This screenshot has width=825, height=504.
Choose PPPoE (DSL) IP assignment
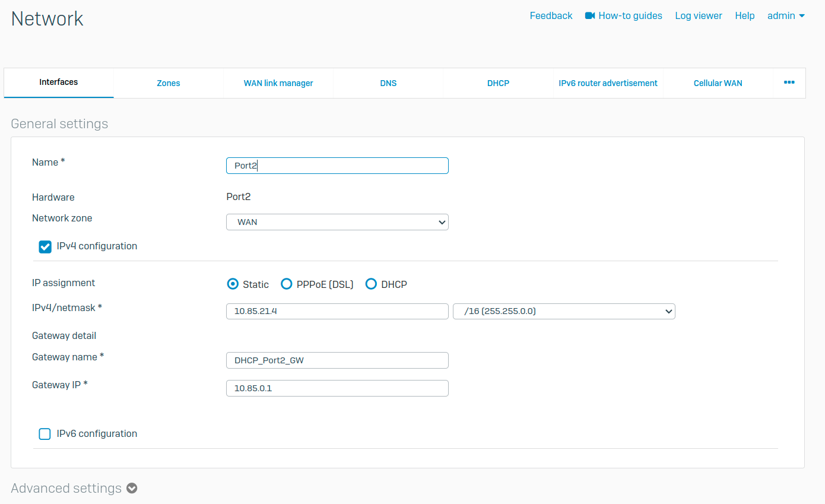[287, 284]
